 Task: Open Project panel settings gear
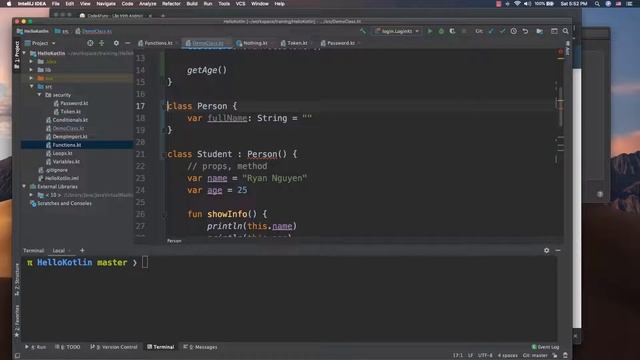pyautogui.click(x=116, y=43)
